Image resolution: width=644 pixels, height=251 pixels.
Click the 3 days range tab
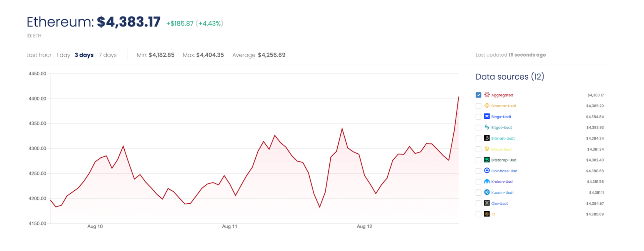tap(84, 55)
